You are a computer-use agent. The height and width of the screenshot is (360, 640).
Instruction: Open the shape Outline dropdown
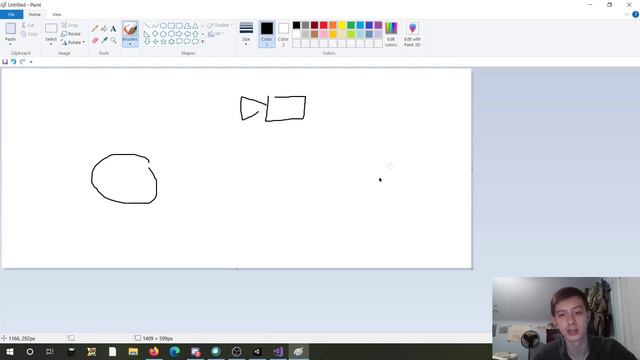tap(220, 25)
